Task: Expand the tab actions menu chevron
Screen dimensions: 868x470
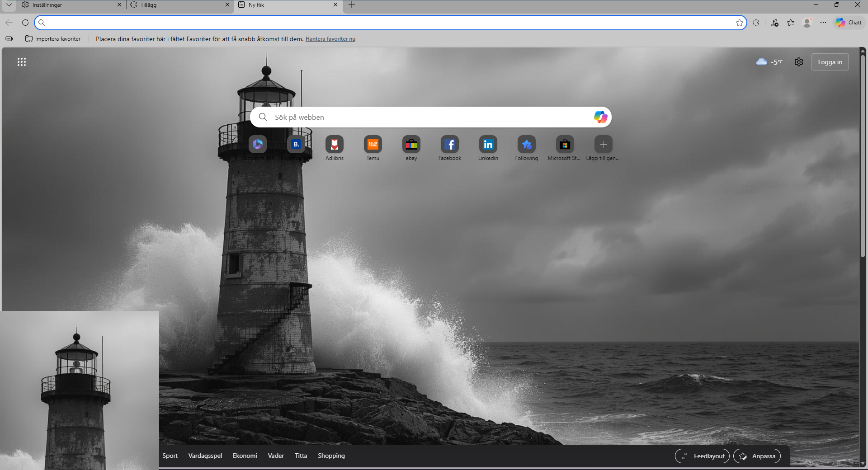Action: pyautogui.click(x=9, y=5)
